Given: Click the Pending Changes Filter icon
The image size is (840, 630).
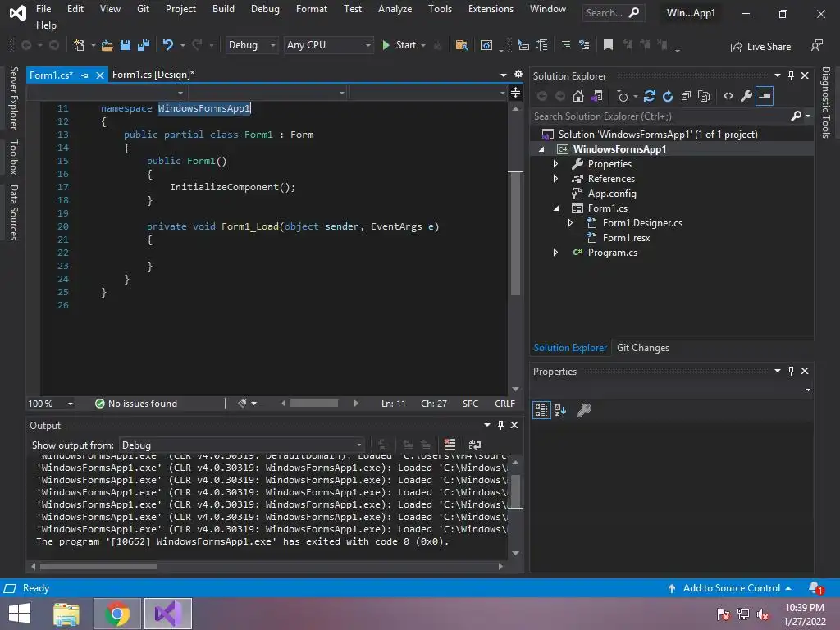Looking at the screenshot, I should [623, 97].
